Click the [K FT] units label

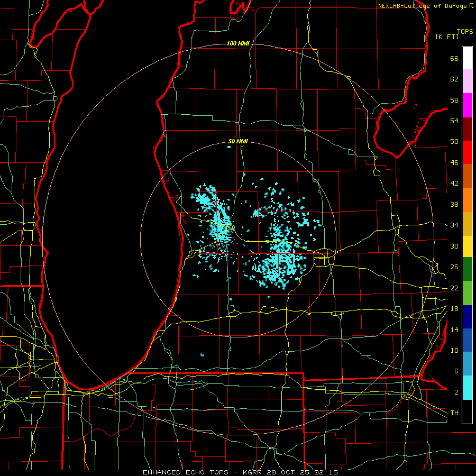(x=447, y=36)
